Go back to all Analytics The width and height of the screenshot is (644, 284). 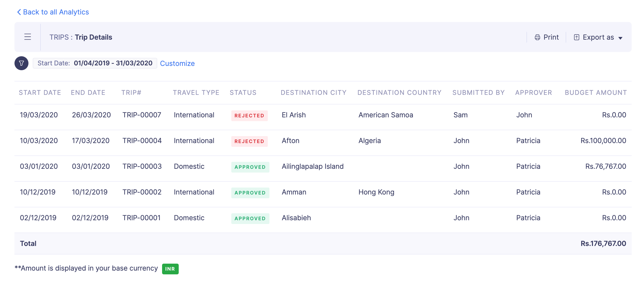coord(53,12)
